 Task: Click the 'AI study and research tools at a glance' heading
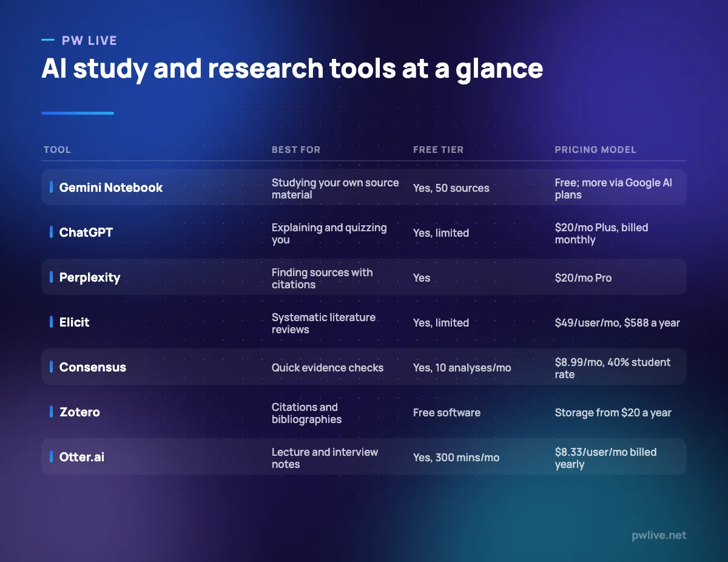pyautogui.click(x=292, y=69)
